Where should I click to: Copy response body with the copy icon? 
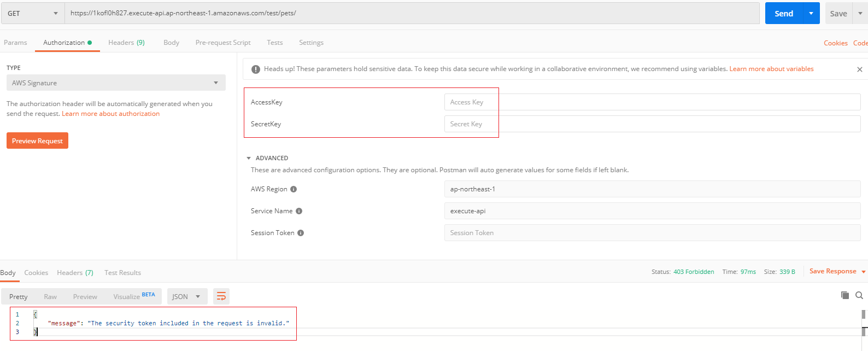point(845,295)
